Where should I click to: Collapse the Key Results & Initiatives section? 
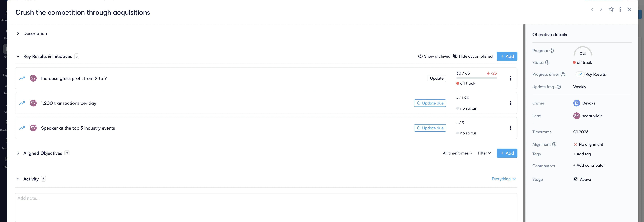[18, 56]
